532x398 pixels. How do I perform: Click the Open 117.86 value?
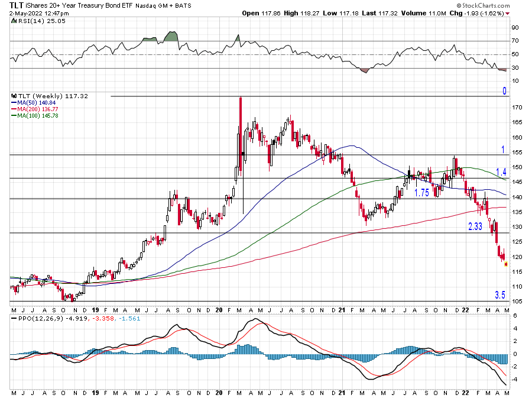tap(261, 13)
